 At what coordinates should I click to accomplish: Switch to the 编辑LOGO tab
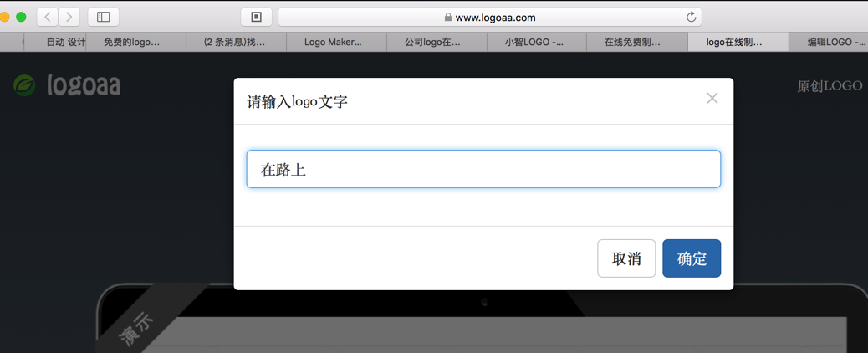pos(829,42)
